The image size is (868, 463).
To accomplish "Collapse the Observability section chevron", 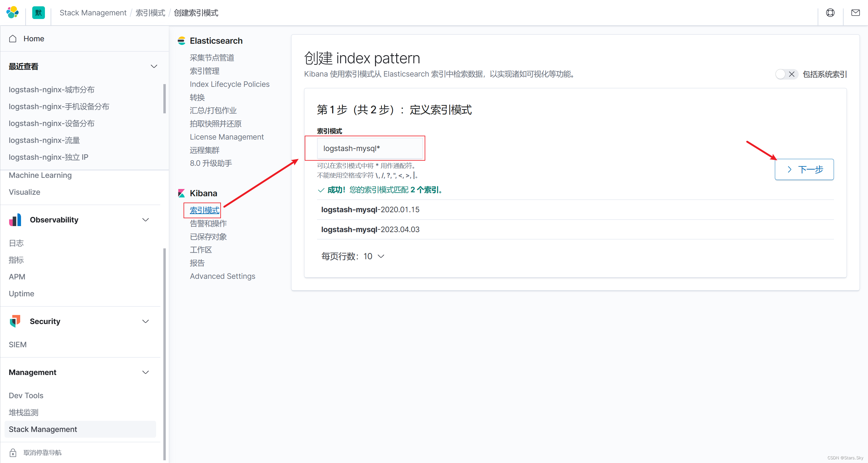I will point(146,220).
